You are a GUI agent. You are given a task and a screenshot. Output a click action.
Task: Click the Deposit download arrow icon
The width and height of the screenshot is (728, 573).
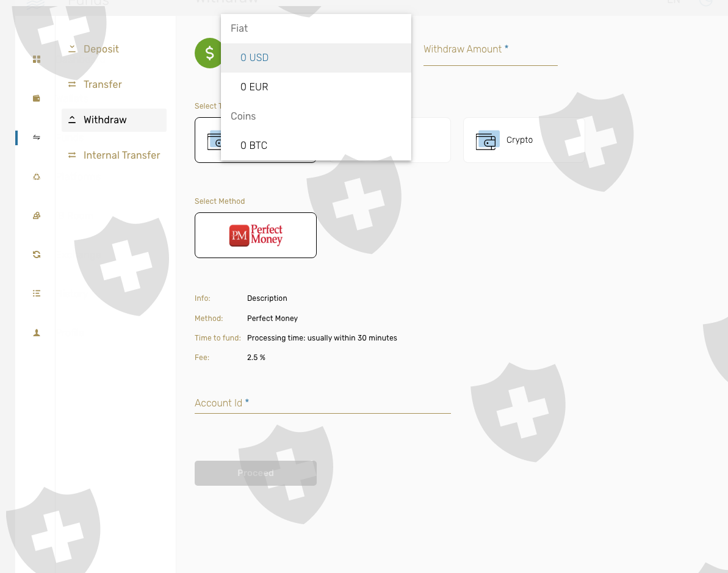point(72,49)
